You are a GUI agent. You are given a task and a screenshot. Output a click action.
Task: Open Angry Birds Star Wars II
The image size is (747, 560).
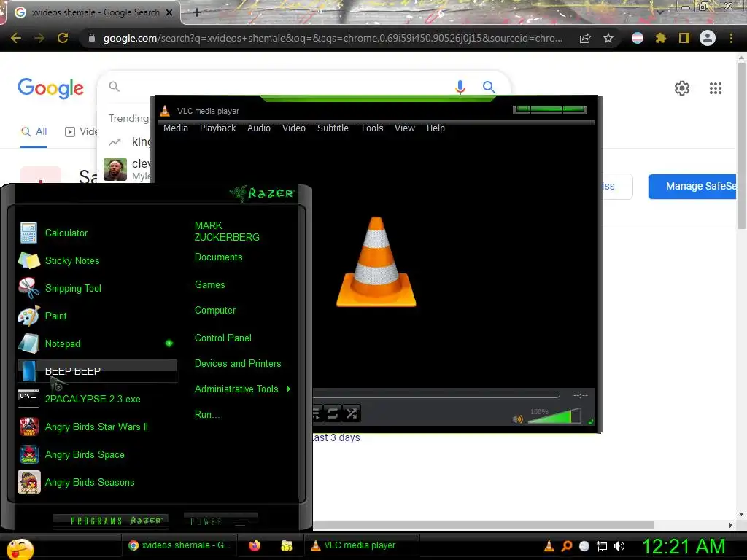(97, 427)
